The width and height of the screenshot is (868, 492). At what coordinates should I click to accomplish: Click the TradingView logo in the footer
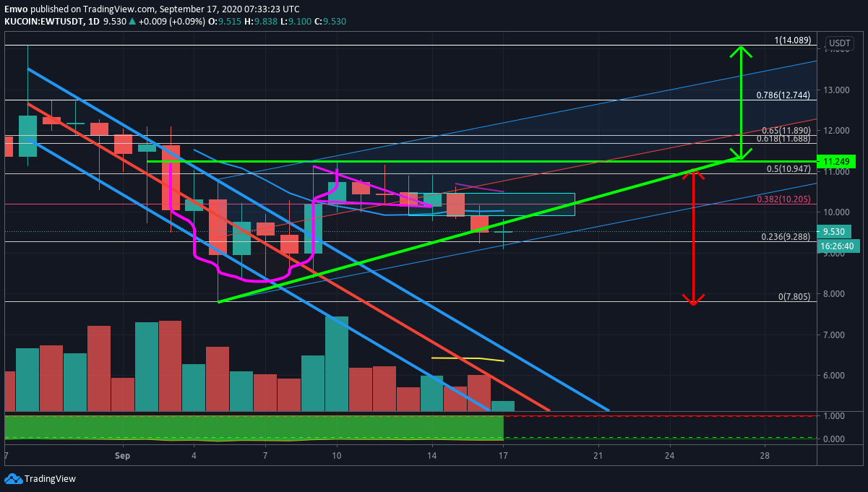coord(13,478)
